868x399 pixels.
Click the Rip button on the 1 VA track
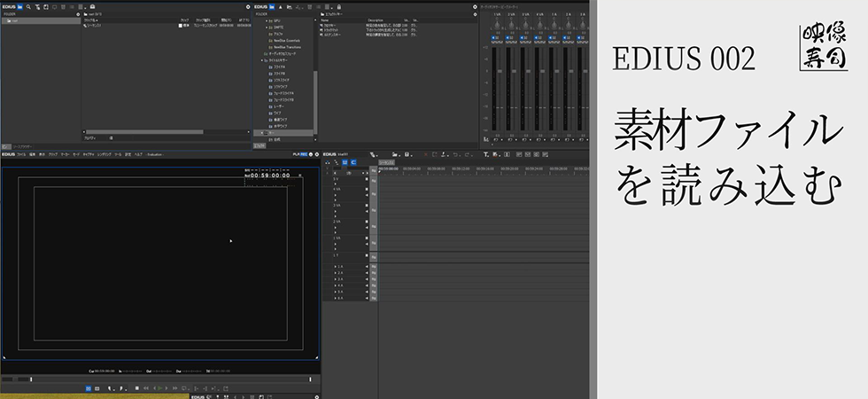[x=374, y=242]
